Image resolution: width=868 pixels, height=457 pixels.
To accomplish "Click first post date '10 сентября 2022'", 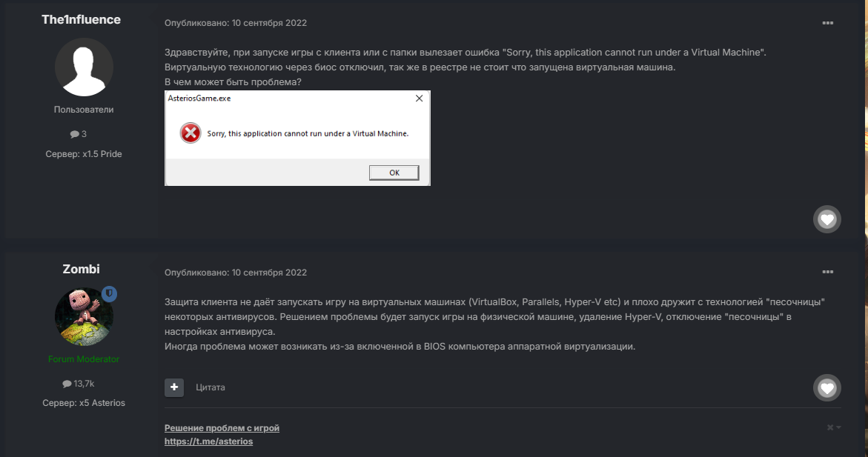I will click(269, 23).
